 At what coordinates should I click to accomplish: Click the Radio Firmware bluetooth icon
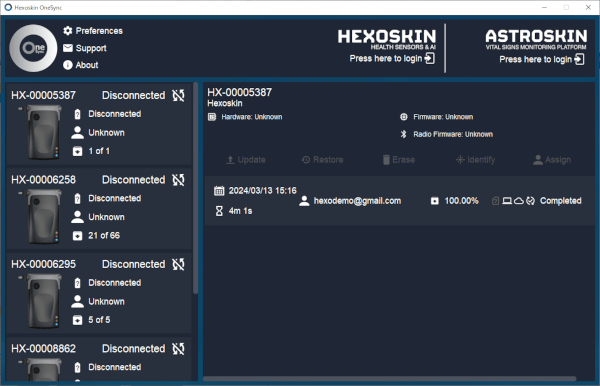click(403, 134)
